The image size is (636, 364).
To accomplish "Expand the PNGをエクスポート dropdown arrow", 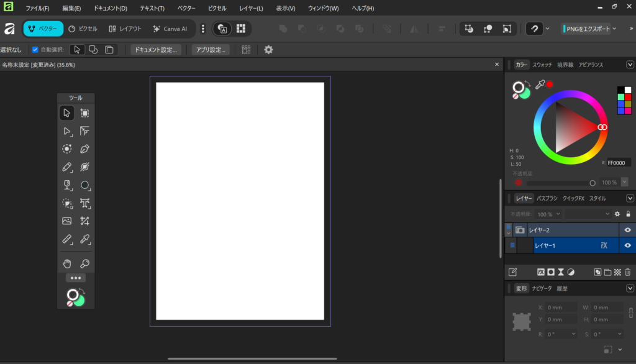I will [614, 29].
